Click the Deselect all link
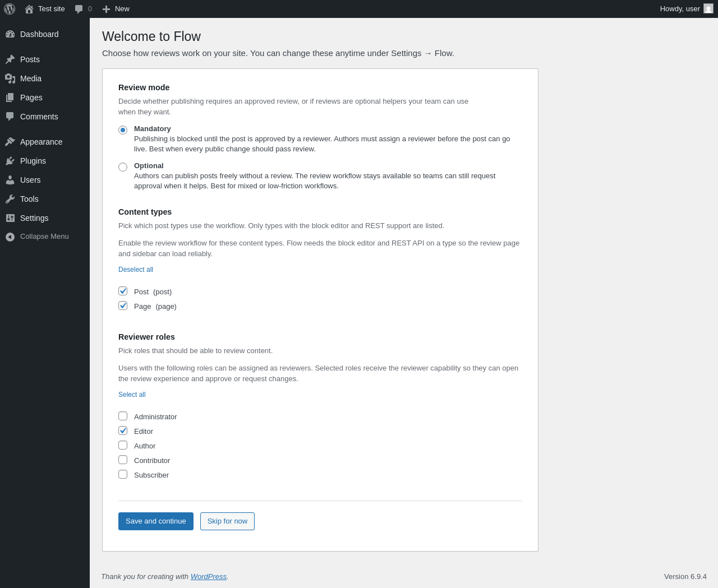718x588 pixels. tap(136, 270)
